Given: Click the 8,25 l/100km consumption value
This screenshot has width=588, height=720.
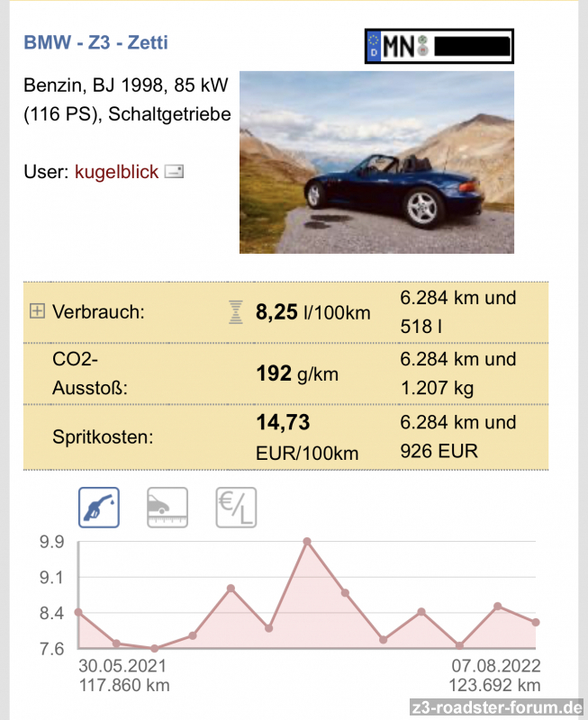Looking at the screenshot, I should (x=312, y=312).
